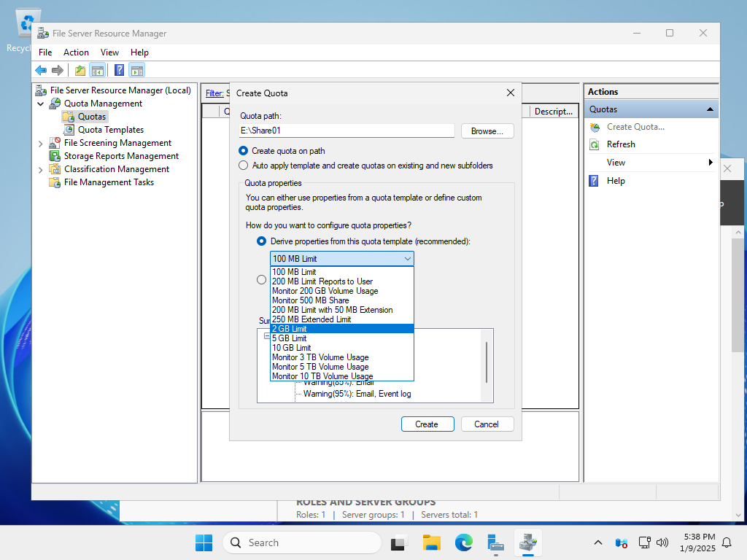This screenshot has height=560, width=747.
Task: Close the template dropdown via its arrow
Action: [x=407, y=259]
